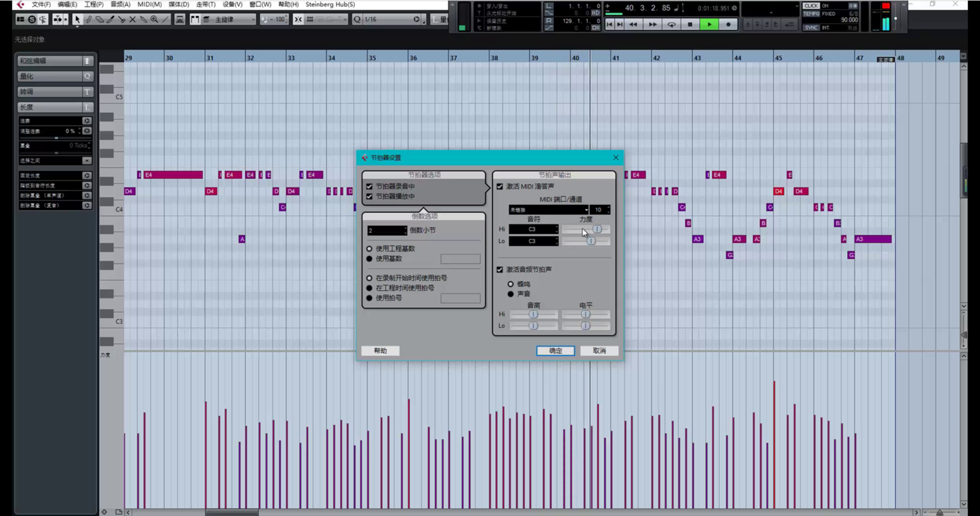Go to next marker transport button
This screenshot has width=980, height=516.
coord(620,24)
